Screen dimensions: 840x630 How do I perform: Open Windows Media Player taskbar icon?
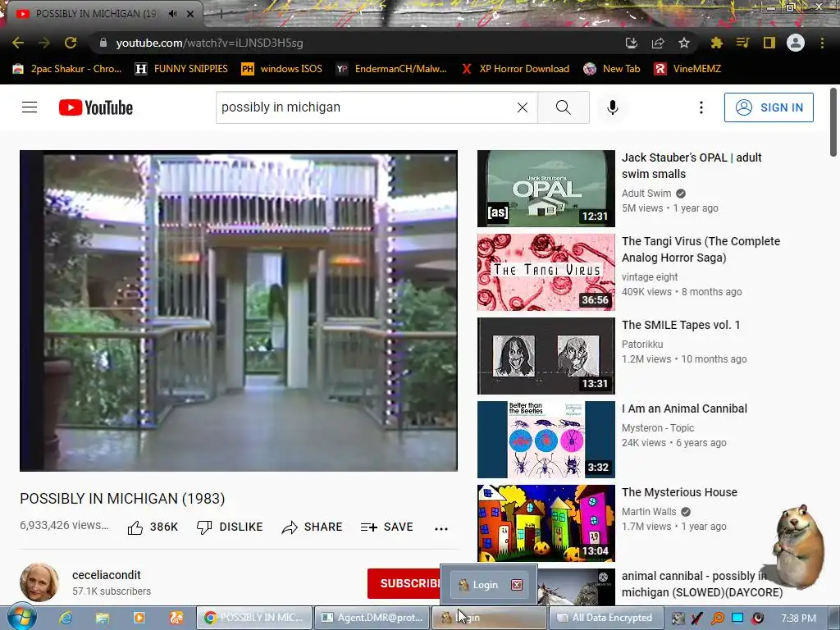click(139, 618)
